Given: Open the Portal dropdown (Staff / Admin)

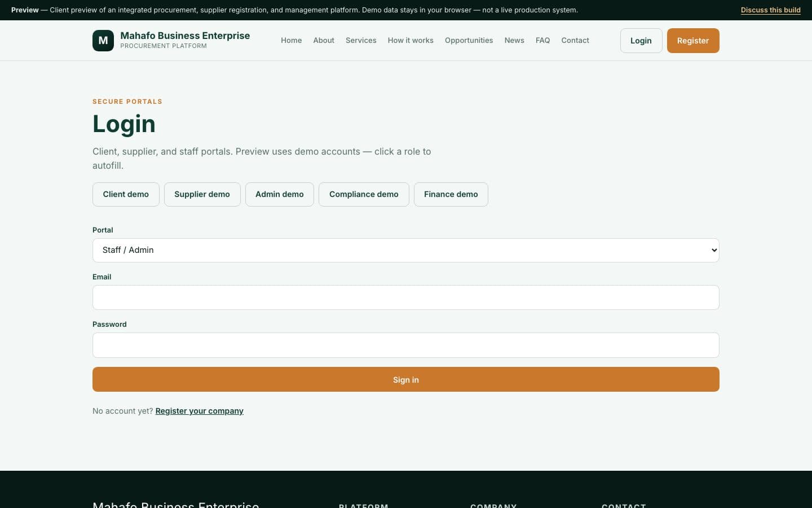Looking at the screenshot, I should pyautogui.click(x=406, y=250).
